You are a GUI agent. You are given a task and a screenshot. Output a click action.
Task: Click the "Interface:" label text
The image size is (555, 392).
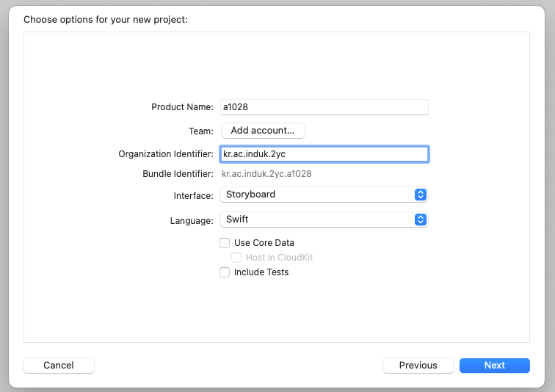pyautogui.click(x=193, y=195)
